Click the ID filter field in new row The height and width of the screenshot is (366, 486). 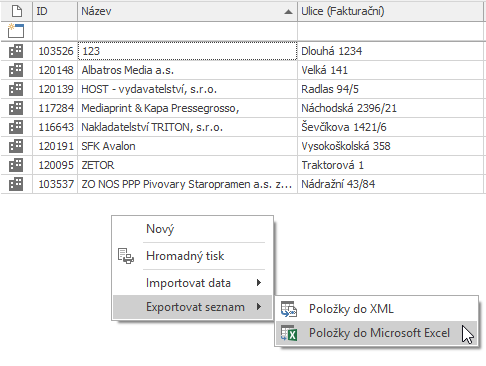pyautogui.click(x=55, y=31)
